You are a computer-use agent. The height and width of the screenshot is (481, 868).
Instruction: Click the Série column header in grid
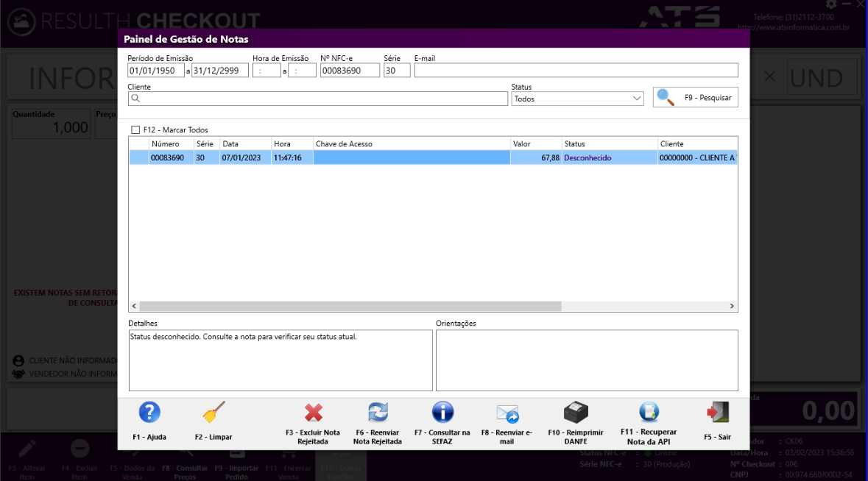click(x=206, y=143)
